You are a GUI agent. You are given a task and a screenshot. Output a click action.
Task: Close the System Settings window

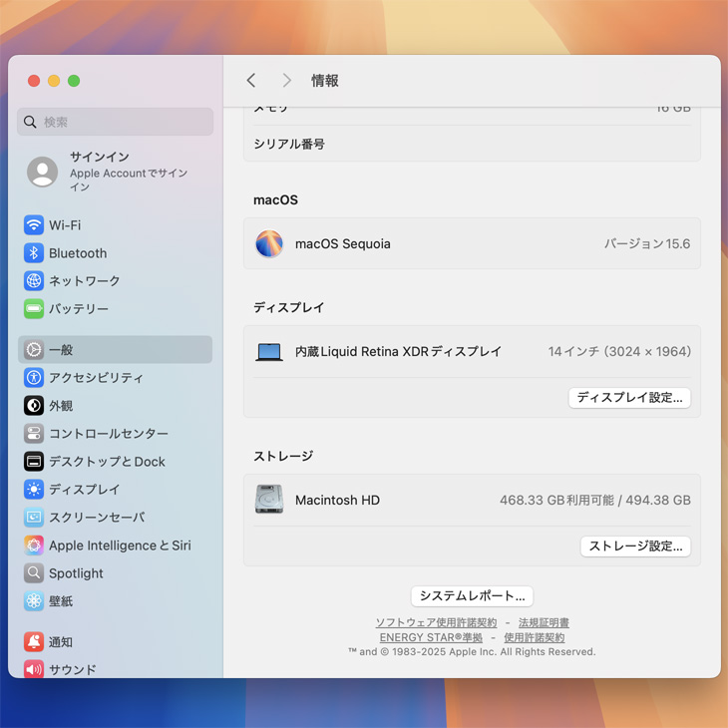34,81
